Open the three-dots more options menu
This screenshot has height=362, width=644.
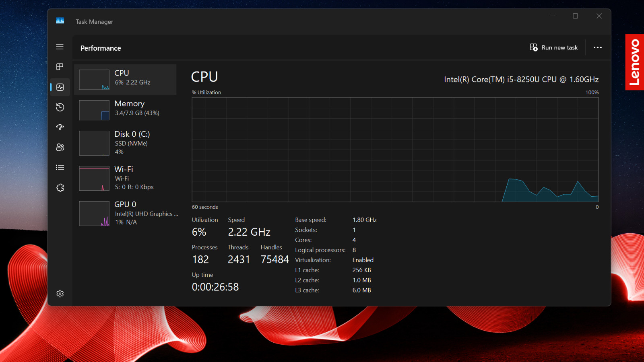click(x=598, y=47)
